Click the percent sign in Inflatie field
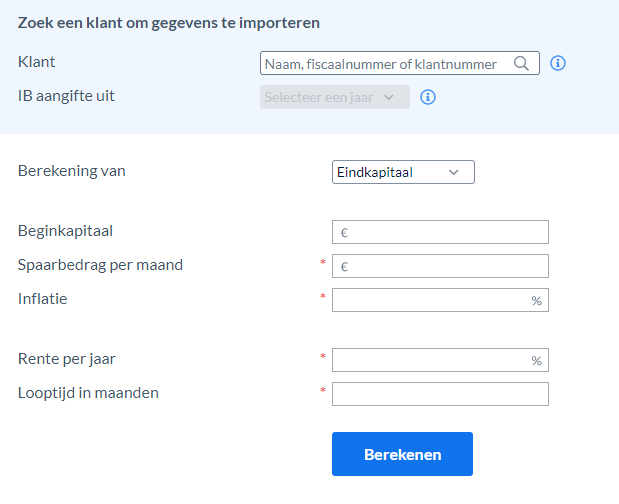 coord(536,301)
